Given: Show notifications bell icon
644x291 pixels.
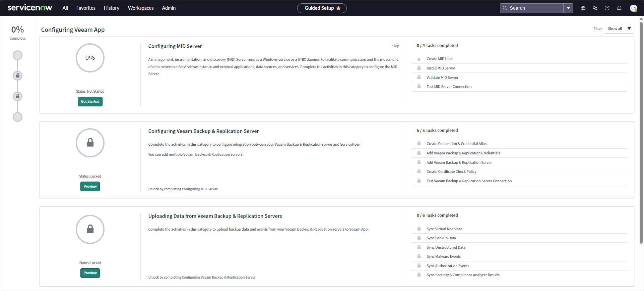Looking at the screenshot, I should [x=619, y=8].
